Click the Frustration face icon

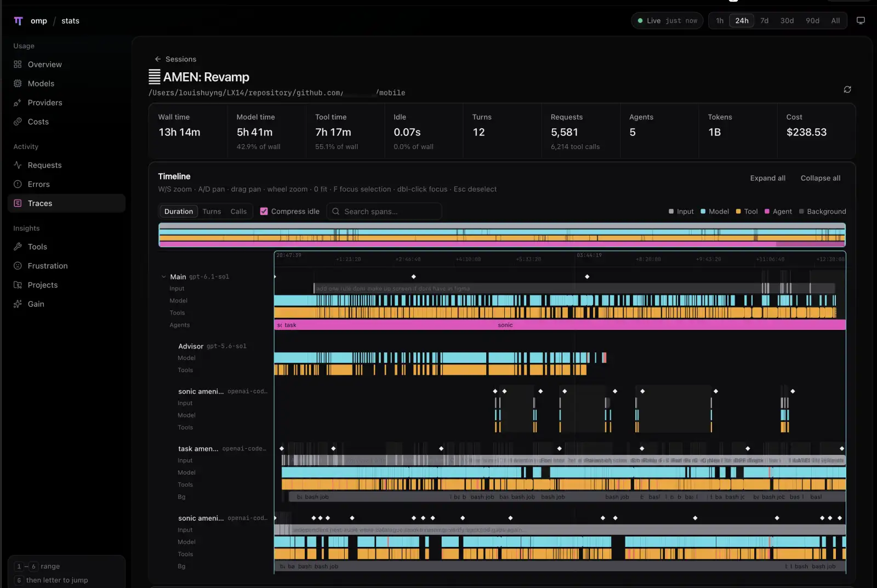18,266
